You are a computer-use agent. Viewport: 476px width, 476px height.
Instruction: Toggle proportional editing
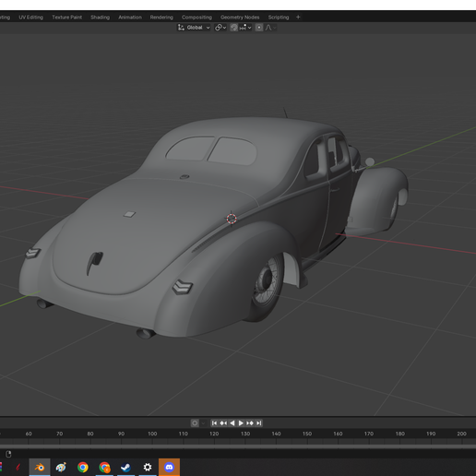pos(259,28)
